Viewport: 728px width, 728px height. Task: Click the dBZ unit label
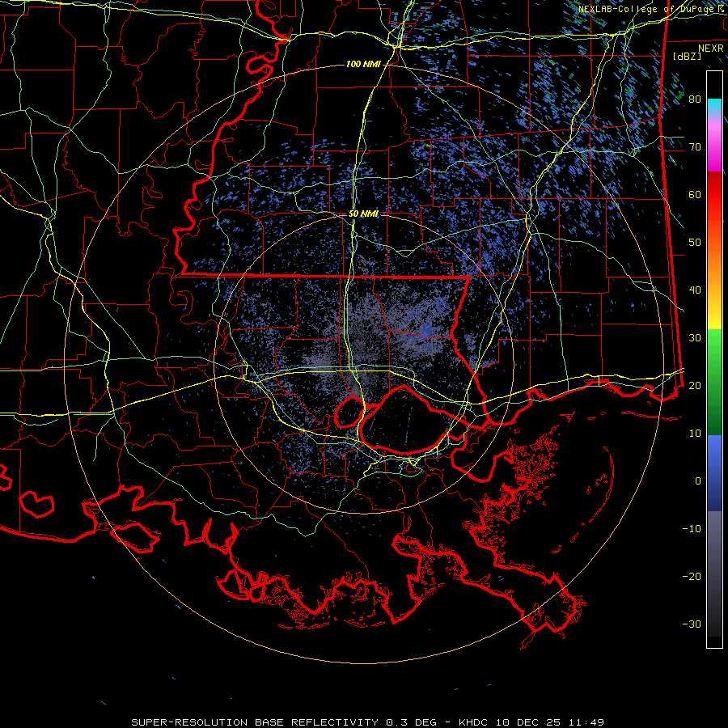pyautogui.click(x=687, y=56)
